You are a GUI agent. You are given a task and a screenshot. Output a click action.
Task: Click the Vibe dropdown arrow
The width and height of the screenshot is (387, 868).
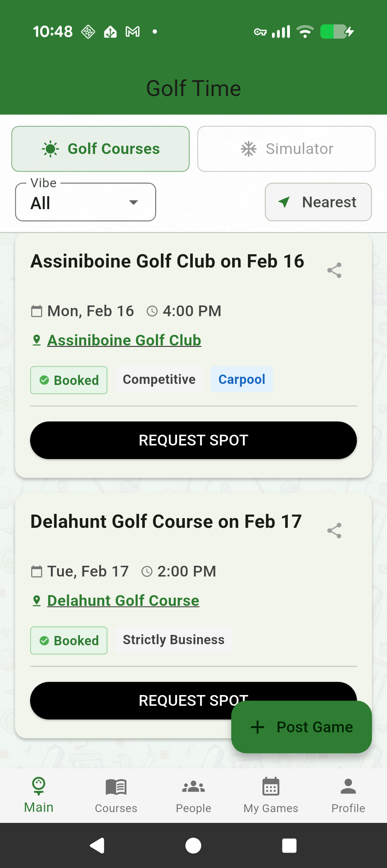(x=134, y=203)
